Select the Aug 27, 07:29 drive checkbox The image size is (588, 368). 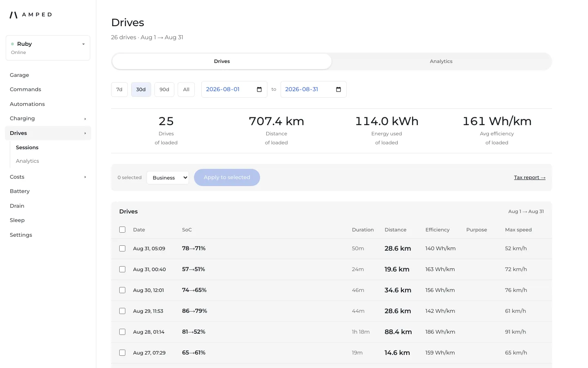click(x=122, y=353)
